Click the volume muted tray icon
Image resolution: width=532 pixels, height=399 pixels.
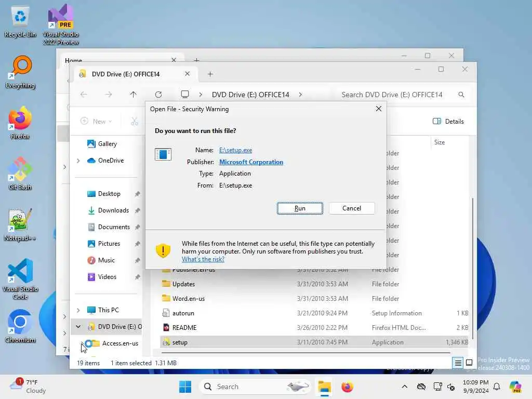click(x=451, y=387)
